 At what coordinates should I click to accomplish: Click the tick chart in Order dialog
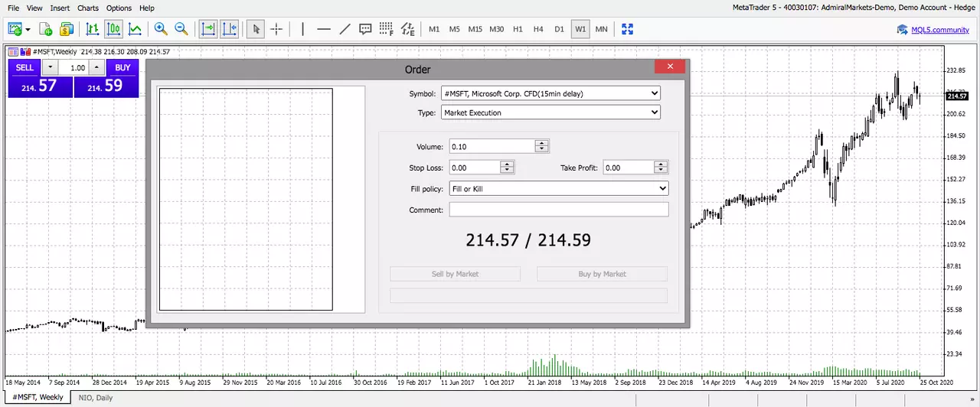246,200
